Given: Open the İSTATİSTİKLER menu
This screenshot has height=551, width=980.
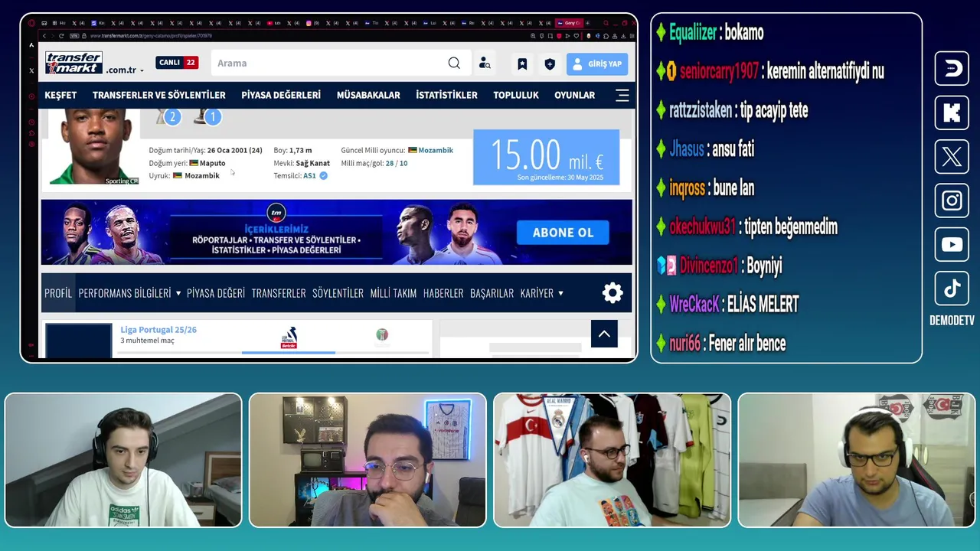Looking at the screenshot, I should [x=446, y=95].
